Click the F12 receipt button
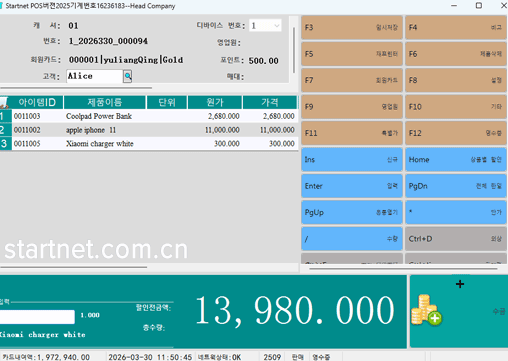This screenshot has width=508, height=361. coord(456,133)
